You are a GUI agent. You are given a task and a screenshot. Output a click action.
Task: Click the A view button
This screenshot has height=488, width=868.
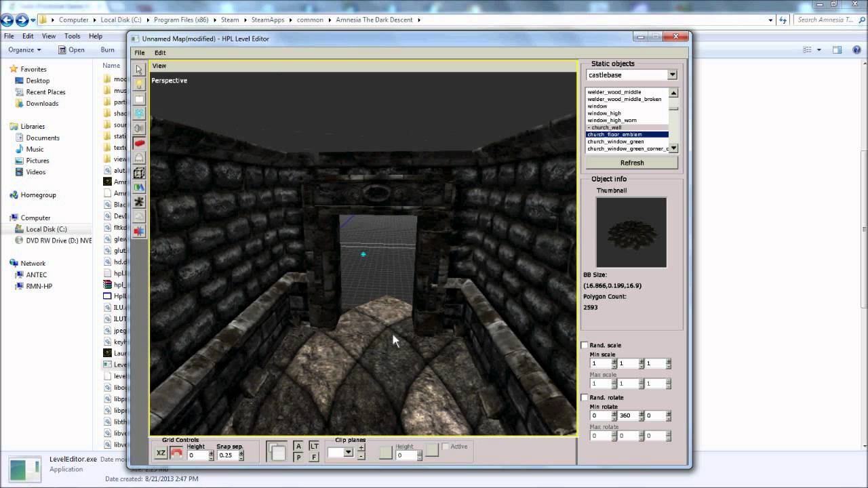(x=298, y=446)
